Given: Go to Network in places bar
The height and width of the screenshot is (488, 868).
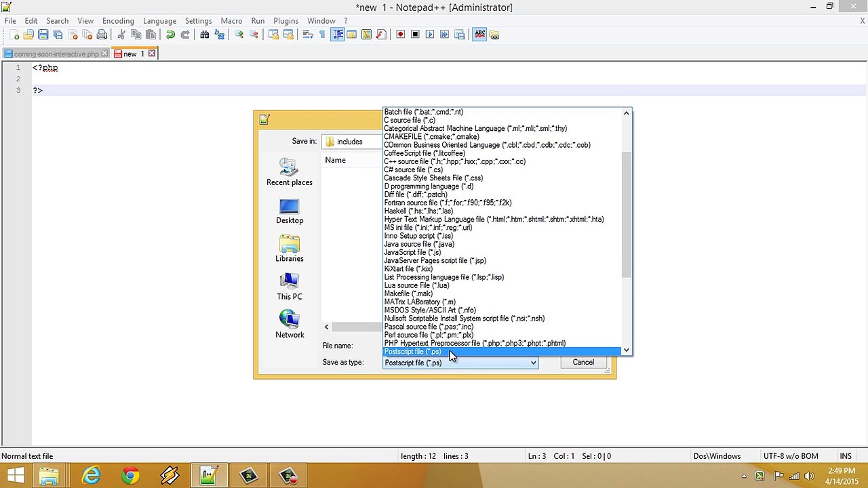Looking at the screenshot, I should pyautogui.click(x=290, y=325).
